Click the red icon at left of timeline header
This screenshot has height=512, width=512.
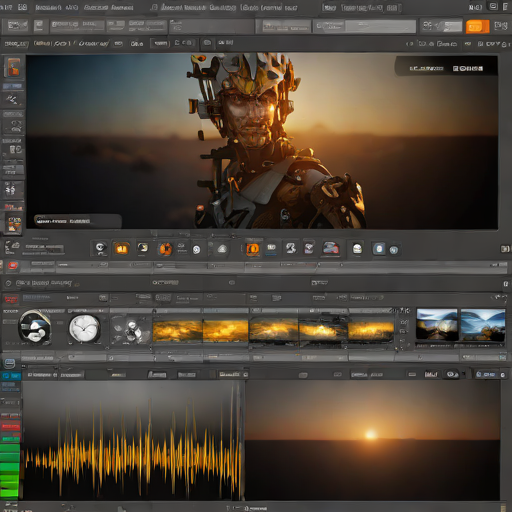[x=11, y=299]
